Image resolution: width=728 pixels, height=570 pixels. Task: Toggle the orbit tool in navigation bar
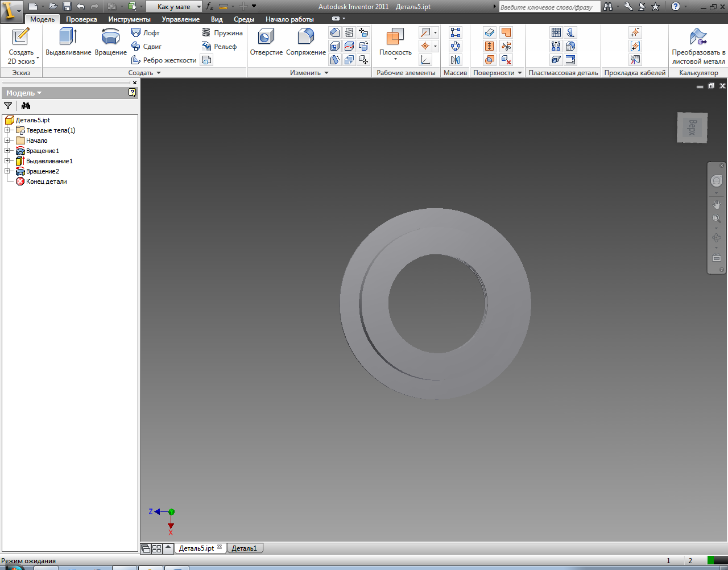[x=717, y=238]
